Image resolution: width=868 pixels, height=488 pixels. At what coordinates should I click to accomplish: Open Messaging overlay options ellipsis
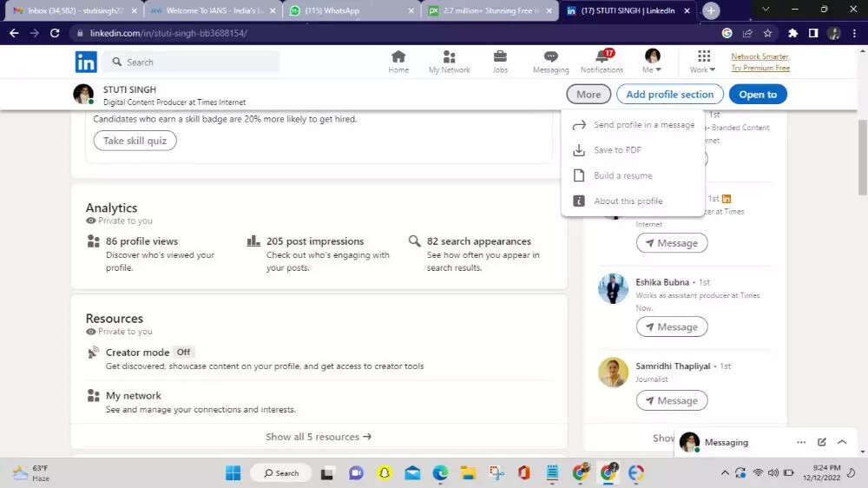801,442
